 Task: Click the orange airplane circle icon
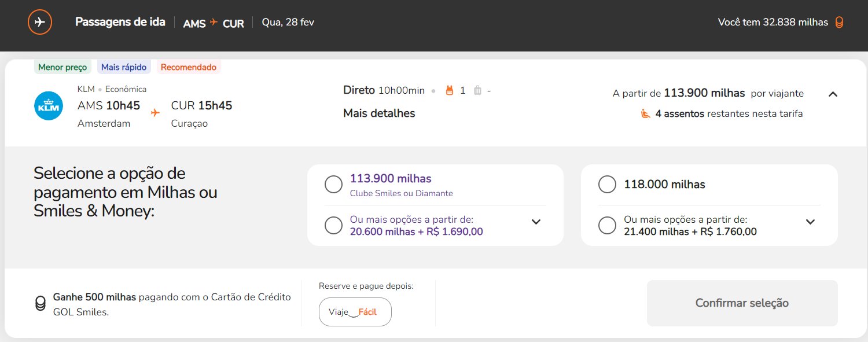pos(40,23)
